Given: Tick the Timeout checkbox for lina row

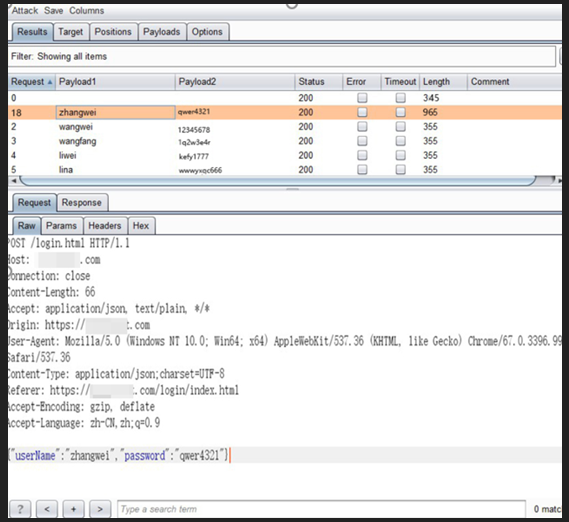Looking at the screenshot, I should [400, 170].
